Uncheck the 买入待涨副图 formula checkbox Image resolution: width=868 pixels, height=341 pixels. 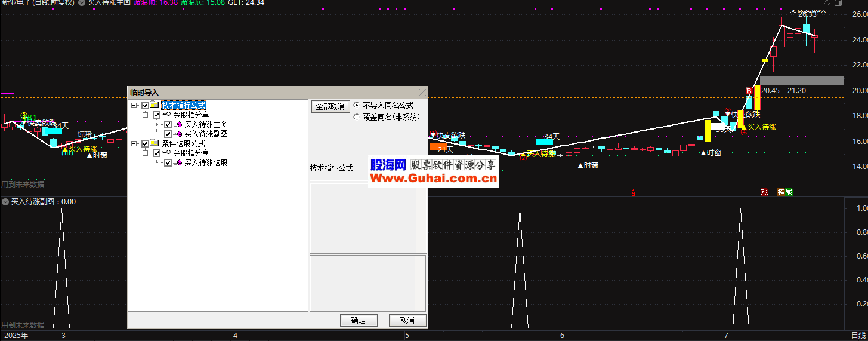(x=168, y=134)
